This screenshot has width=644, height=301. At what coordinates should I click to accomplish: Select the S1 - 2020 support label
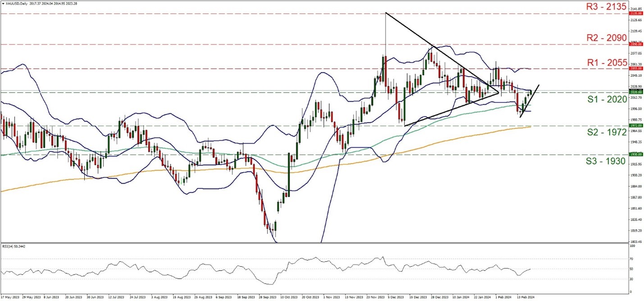point(607,99)
